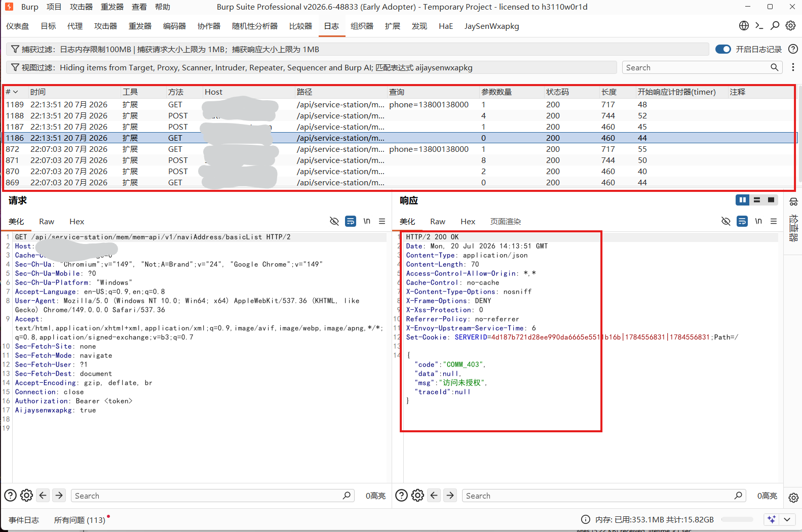Open the 事件日志 link in status bar
802x532 pixels.
(x=24, y=520)
